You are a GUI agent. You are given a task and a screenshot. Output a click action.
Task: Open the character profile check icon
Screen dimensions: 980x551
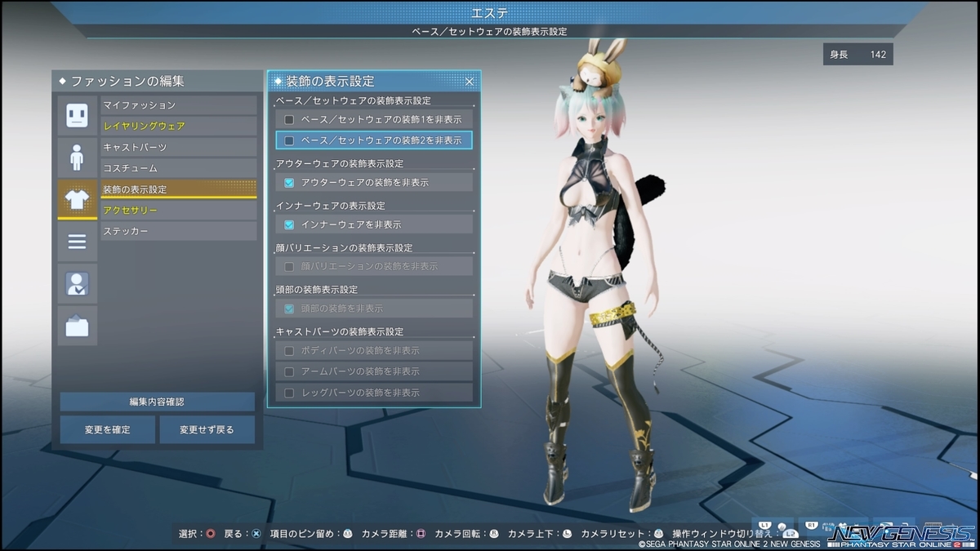click(x=77, y=284)
